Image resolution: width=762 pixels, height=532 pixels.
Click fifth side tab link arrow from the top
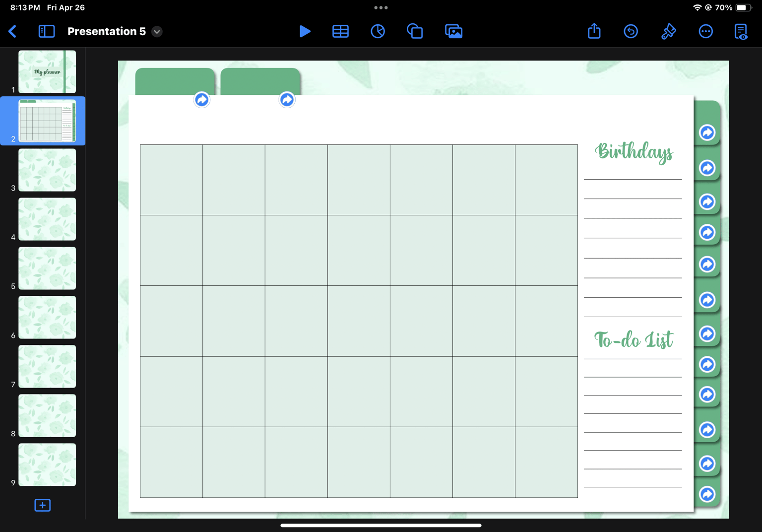(707, 264)
